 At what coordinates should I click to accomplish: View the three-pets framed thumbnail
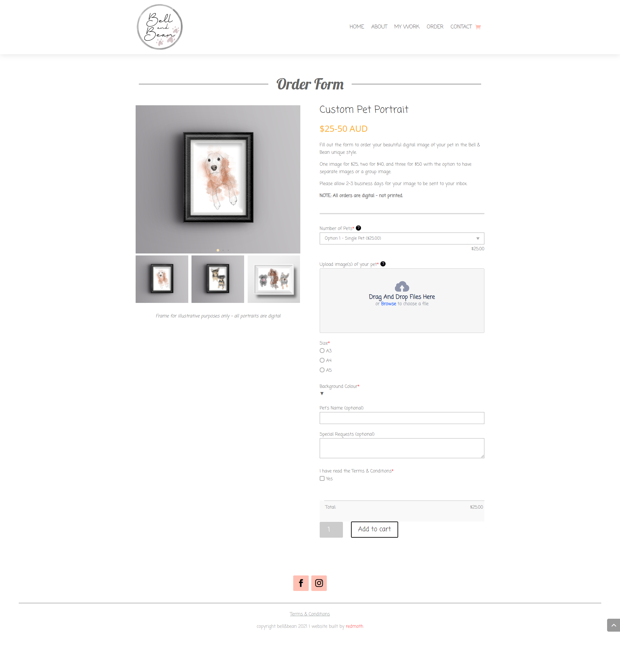274,279
